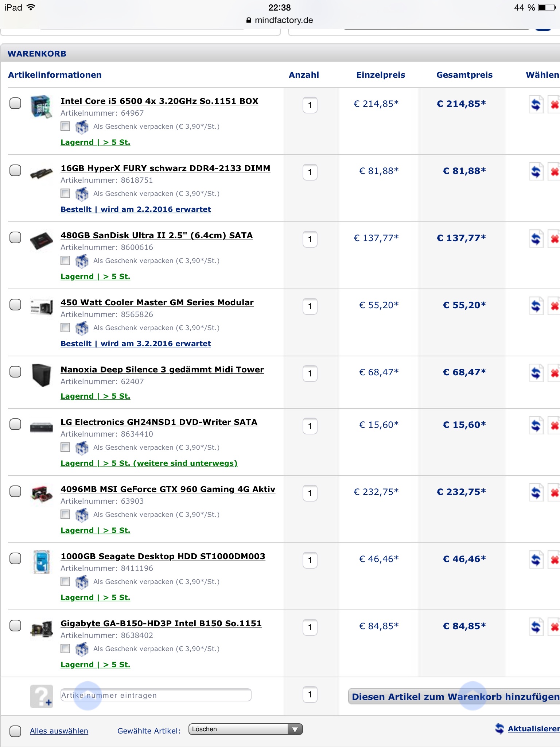Click Diesen Artikel zum Warenkorb hinzufügen button
This screenshot has height=747, width=560.
click(454, 697)
